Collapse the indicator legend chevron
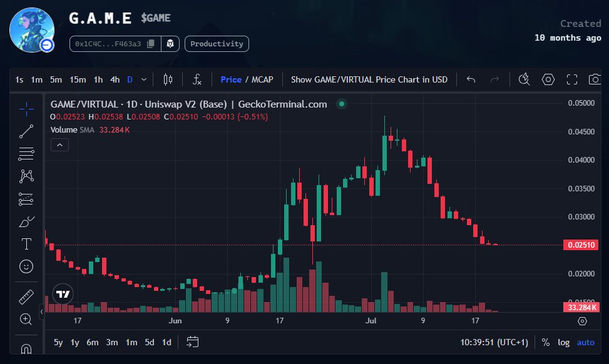This screenshot has height=364, width=609. click(60, 145)
